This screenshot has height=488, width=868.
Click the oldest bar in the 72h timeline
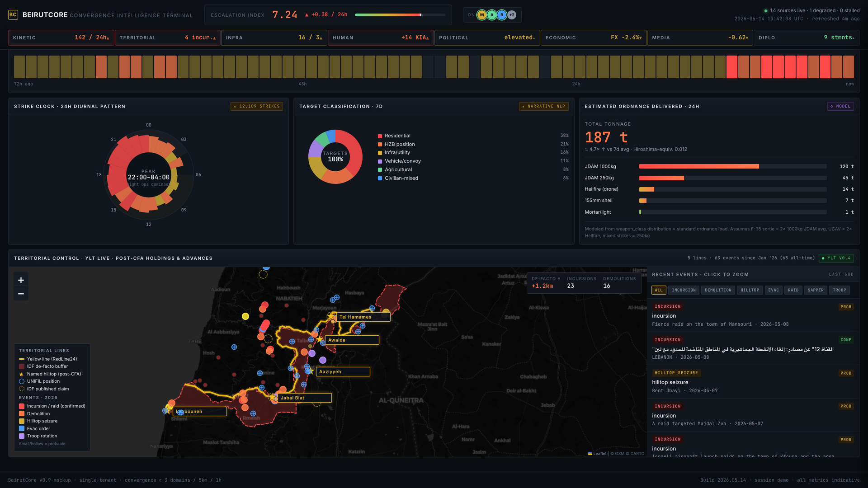point(19,67)
